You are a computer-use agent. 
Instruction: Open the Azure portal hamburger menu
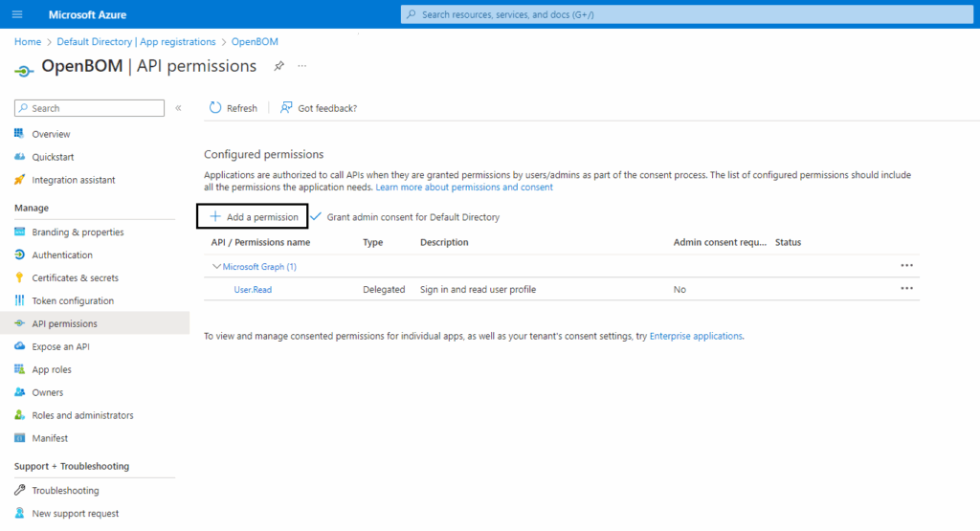coord(17,14)
